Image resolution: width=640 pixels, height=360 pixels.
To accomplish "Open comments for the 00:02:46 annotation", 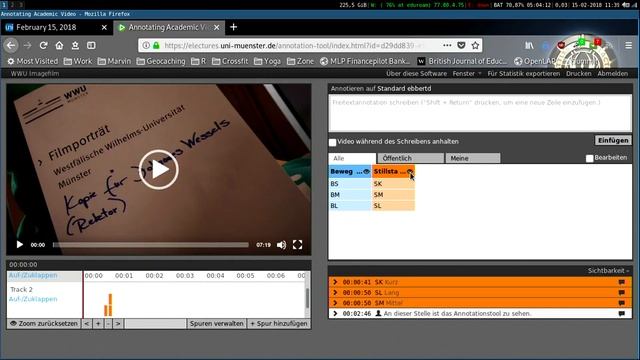I will pyautogui.click(x=621, y=314).
